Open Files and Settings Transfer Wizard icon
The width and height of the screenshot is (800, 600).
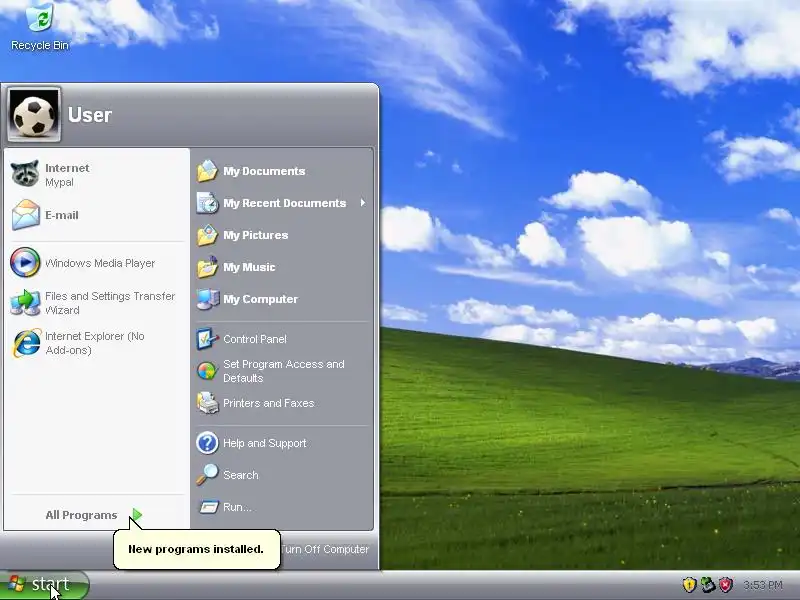(x=25, y=303)
